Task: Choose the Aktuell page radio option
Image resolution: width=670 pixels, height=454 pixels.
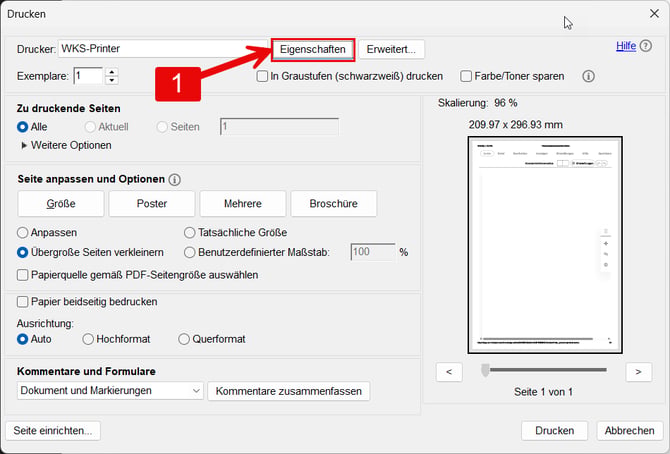Action: coord(90,127)
